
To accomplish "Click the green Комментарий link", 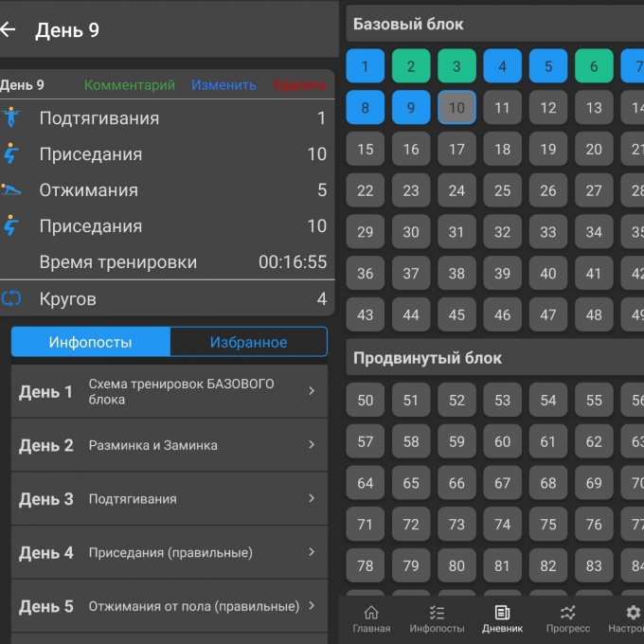I will point(130,85).
